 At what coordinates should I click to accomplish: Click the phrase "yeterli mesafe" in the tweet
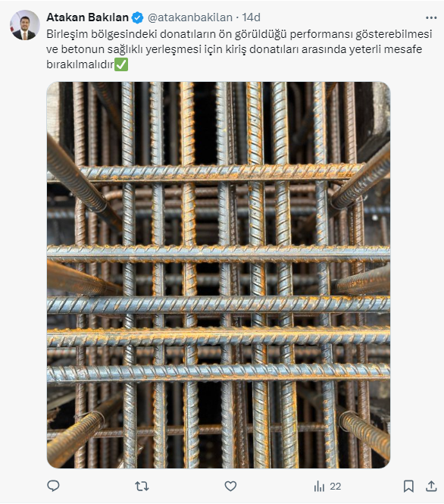(386, 49)
